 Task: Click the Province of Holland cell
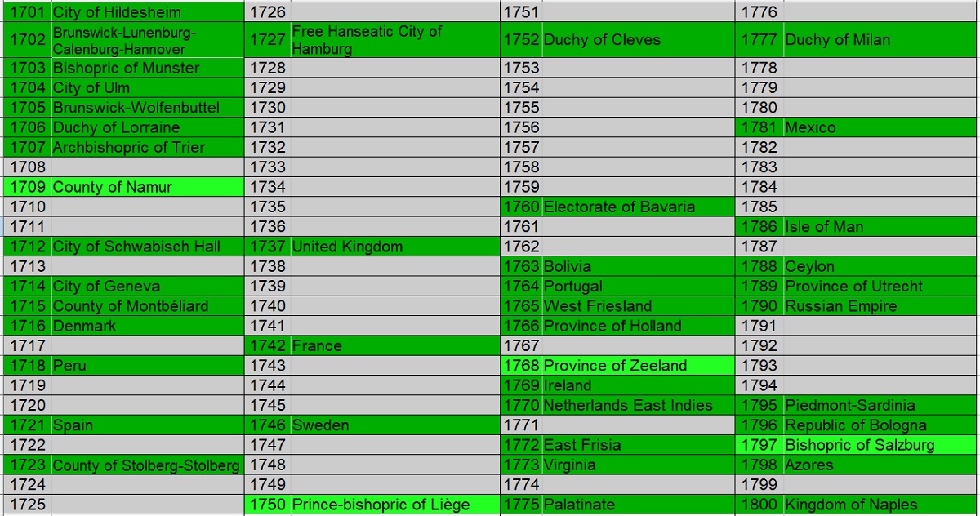638,326
